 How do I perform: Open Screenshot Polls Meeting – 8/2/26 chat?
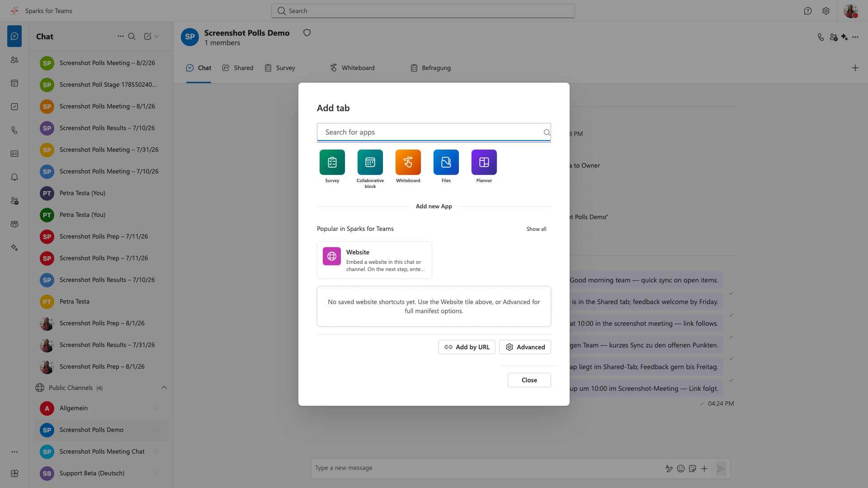(x=101, y=63)
